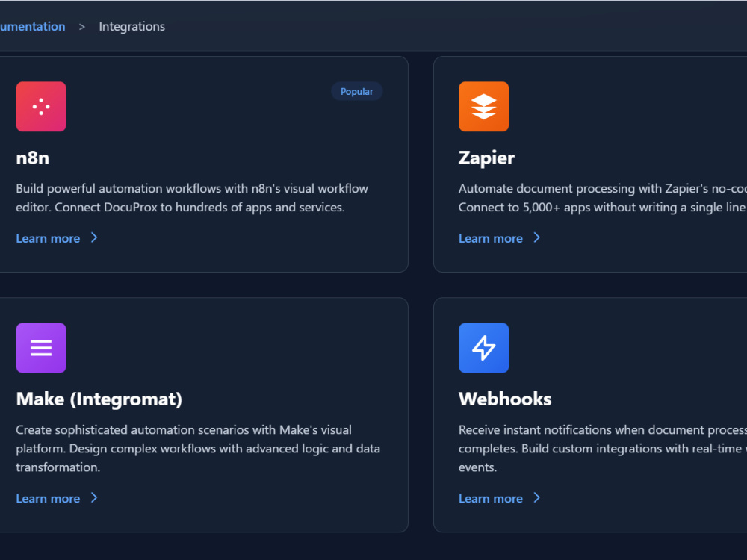This screenshot has height=560, width=747.
Task: Click the Popular badge on n8n card
Action: pos(357,91)
